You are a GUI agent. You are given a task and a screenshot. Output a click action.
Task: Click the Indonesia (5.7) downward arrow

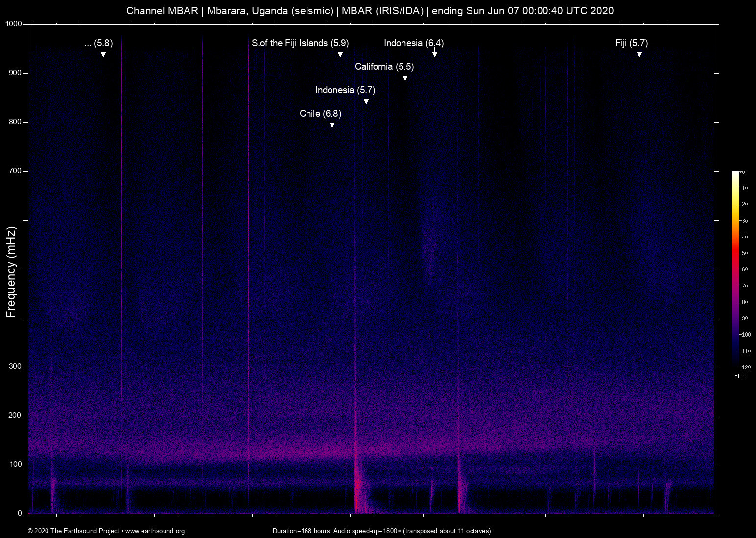pos(366,100)
